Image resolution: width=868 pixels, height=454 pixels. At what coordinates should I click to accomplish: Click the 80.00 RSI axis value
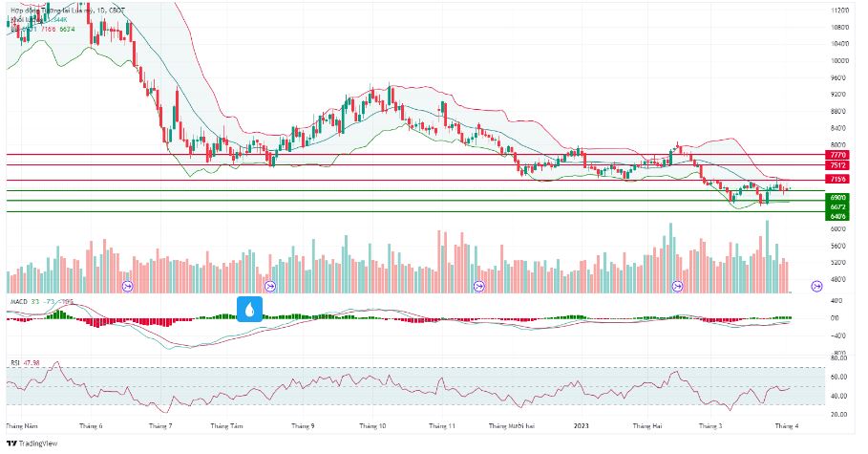(x=839, y=358)
